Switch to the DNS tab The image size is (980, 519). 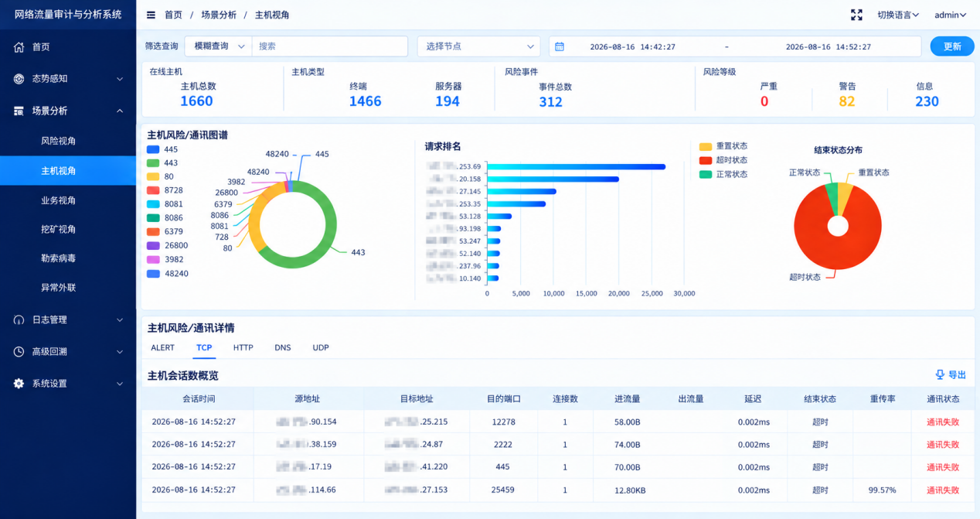tap(283, 348)
